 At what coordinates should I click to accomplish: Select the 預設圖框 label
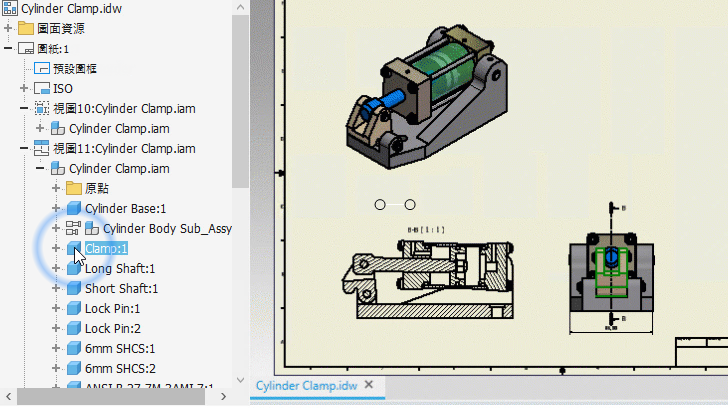(75, 69)
